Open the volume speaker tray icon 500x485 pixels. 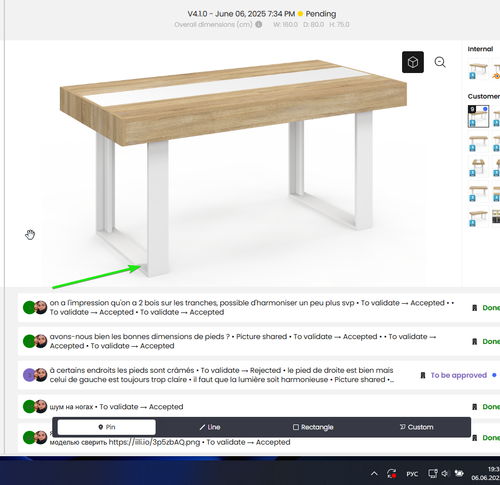445,473
